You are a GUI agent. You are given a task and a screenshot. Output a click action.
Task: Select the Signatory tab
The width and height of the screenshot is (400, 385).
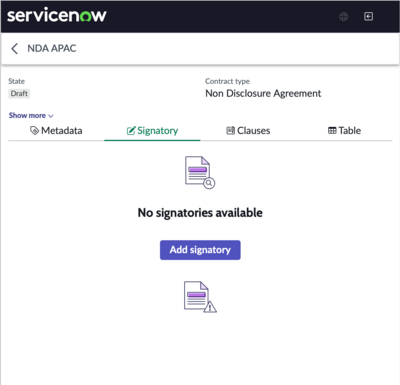(152, 131)
